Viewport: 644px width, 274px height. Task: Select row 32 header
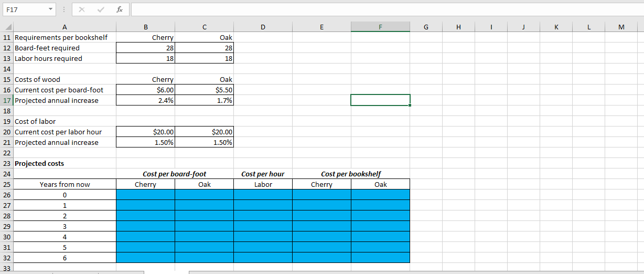pos(6,258)
